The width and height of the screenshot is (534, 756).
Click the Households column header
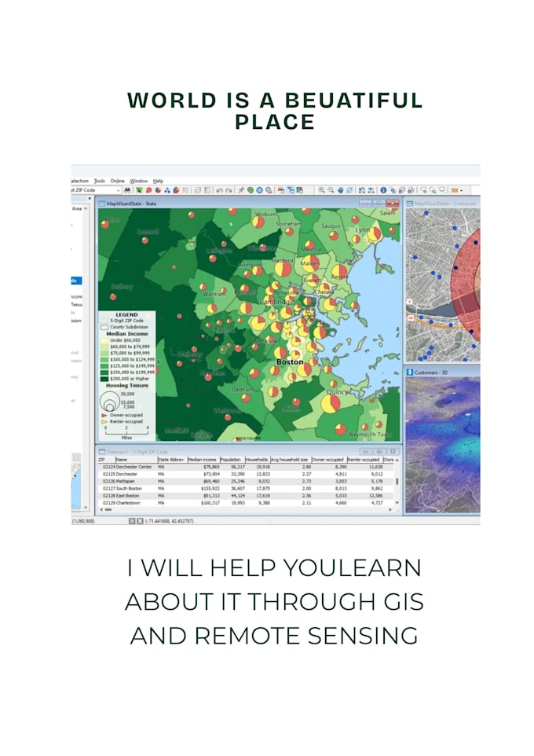point(256,460)
